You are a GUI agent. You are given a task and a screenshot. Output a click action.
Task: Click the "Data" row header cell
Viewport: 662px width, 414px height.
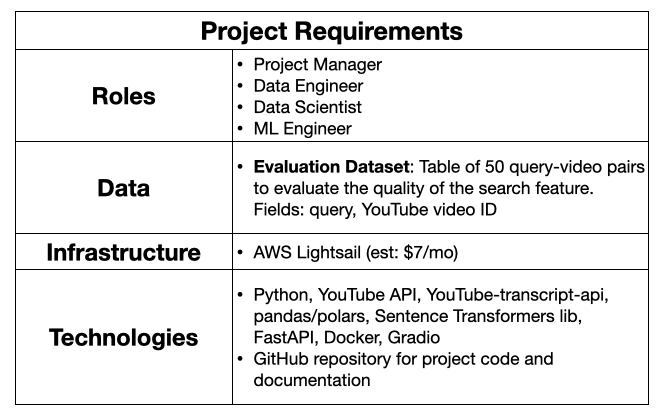(122, 187)
